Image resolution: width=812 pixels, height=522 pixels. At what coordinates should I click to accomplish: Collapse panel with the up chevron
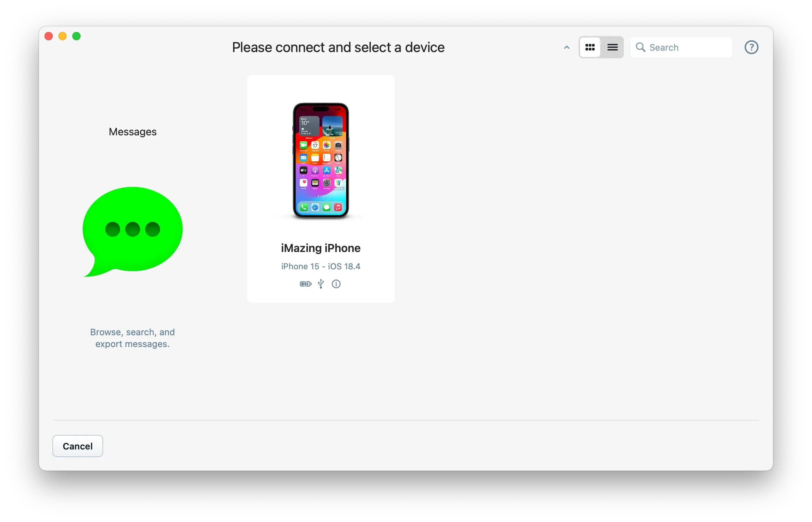567,47
